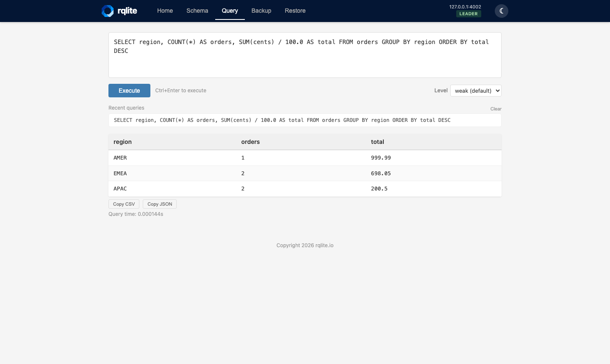610x364 pixels.
Task: Click the Copyright 2026 rqlite.io footer
Action: coord(305,245)
